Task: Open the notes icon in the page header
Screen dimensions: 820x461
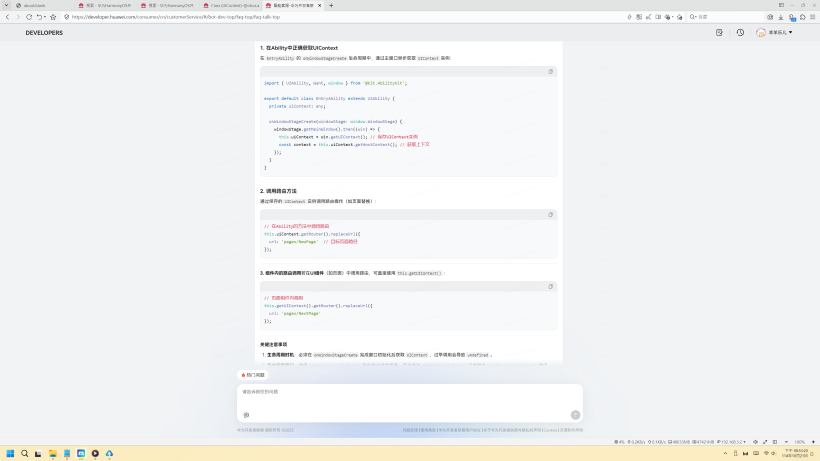Action: pyautogui.click(x=719, y=33)
